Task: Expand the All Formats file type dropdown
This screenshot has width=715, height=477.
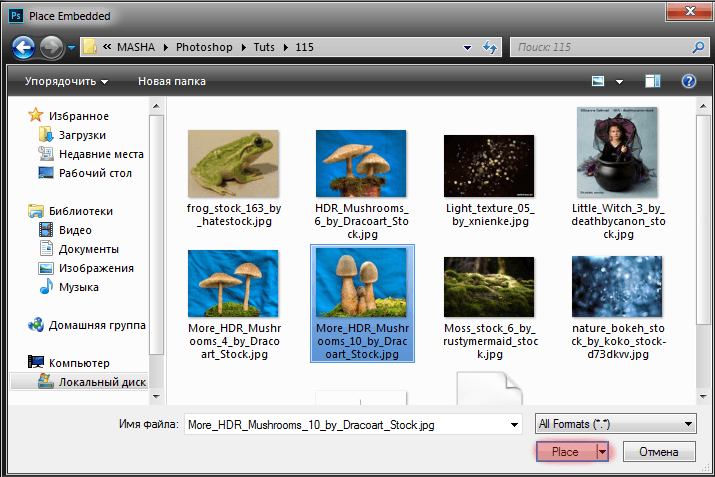Action: (615, 423)
